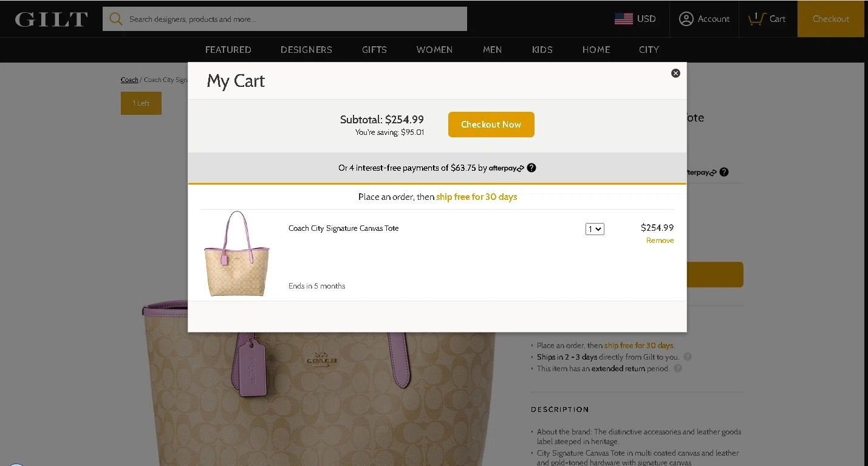Screen dimensions: 868x466
Task: Click ship free for 30 days in cart
Action: 476,197
